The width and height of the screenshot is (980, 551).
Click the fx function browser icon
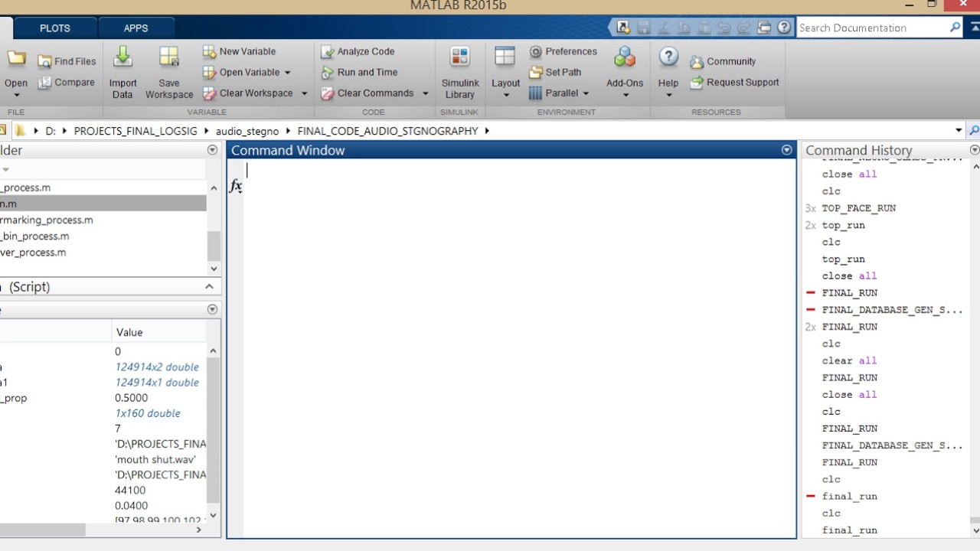[236, 185]
